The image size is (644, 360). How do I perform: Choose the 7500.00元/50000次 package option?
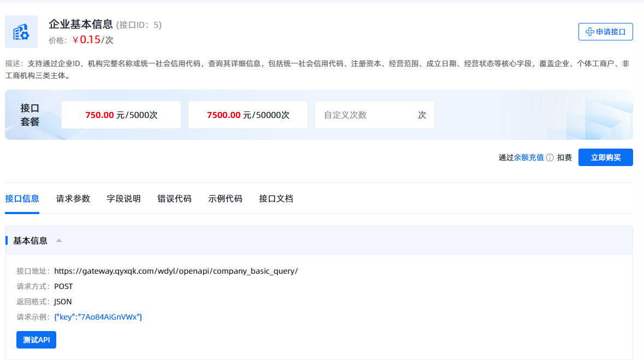(247, 114)
